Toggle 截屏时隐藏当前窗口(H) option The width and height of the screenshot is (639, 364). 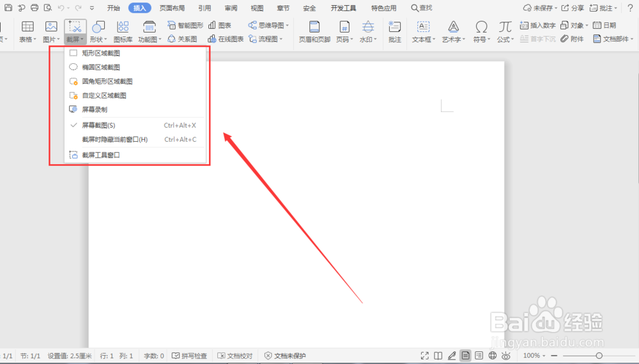tap(135, 140)
